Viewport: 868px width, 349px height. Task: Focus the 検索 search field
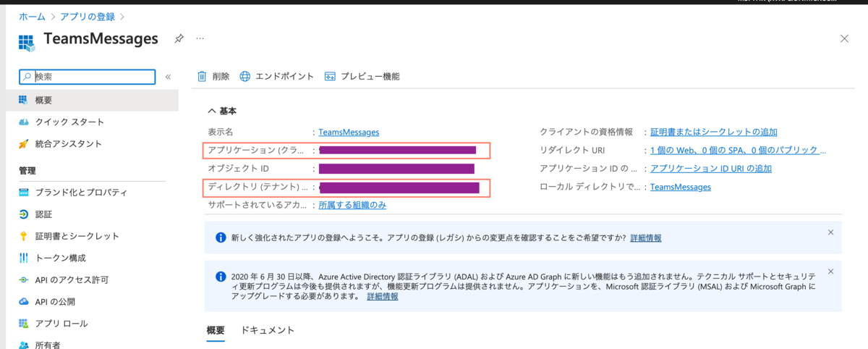coord(87,76)
